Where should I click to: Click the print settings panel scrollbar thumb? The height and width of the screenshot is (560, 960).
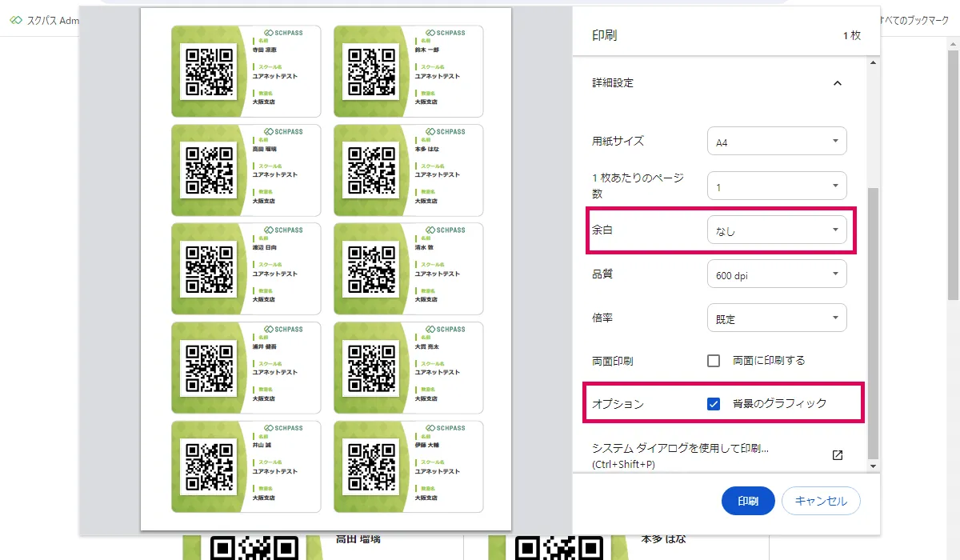coord(873,324)
